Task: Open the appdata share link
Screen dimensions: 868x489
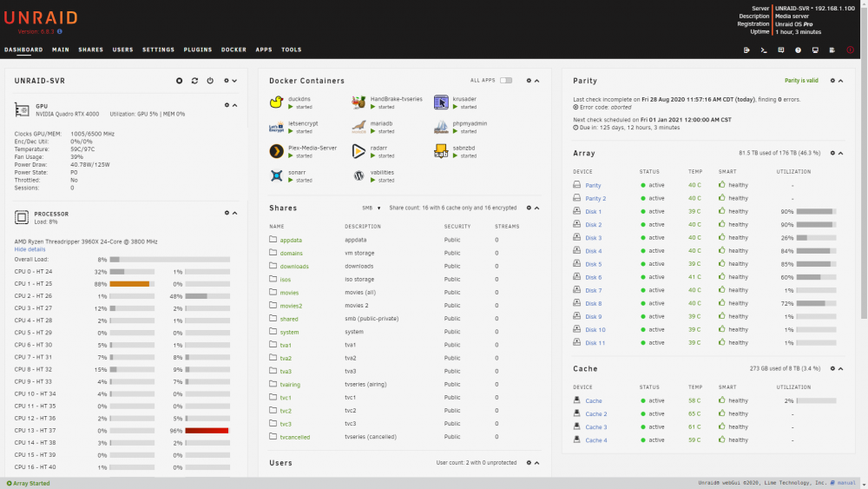Action: [291, 241]
